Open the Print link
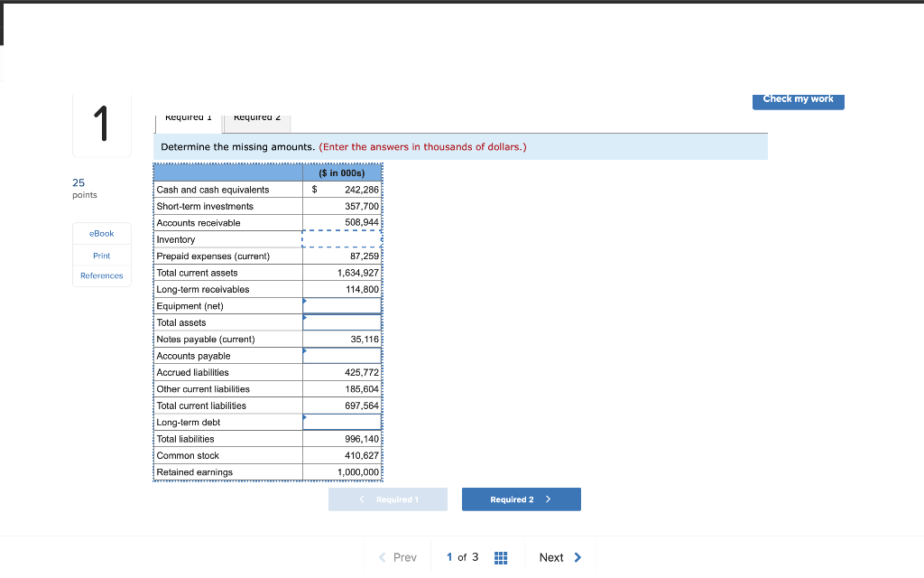The height and width of the screenshot is (578, 924). (x=101, y=255)
